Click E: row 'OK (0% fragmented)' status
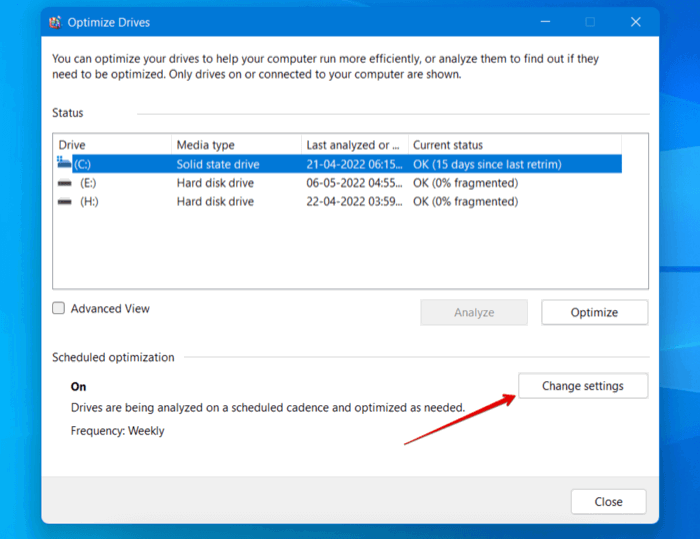The image size is (700, 539). (465, 183)
